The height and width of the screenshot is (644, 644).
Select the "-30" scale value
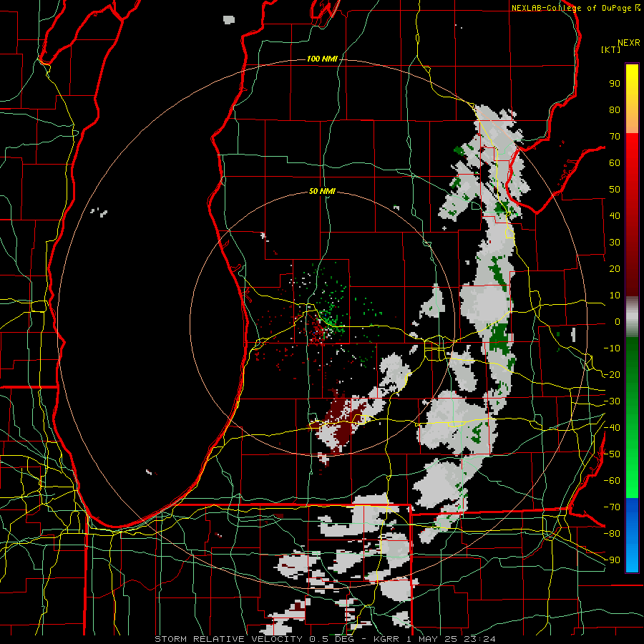coord(612,401)
